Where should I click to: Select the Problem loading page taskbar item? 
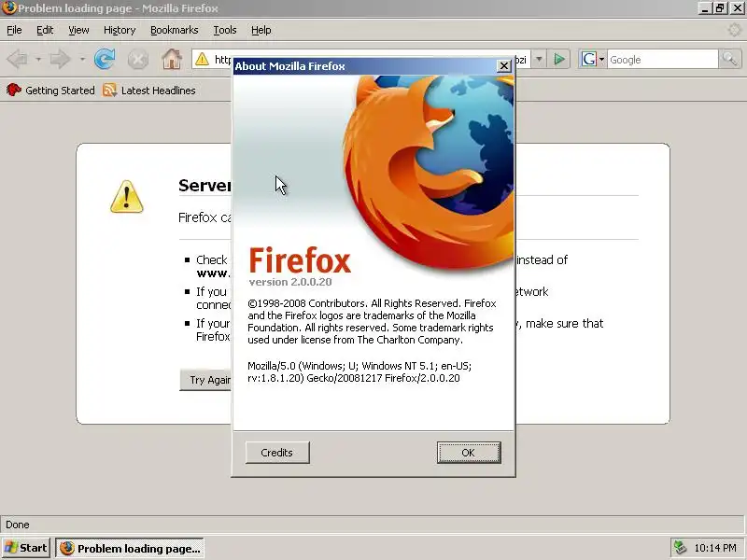tap(130, 548)
